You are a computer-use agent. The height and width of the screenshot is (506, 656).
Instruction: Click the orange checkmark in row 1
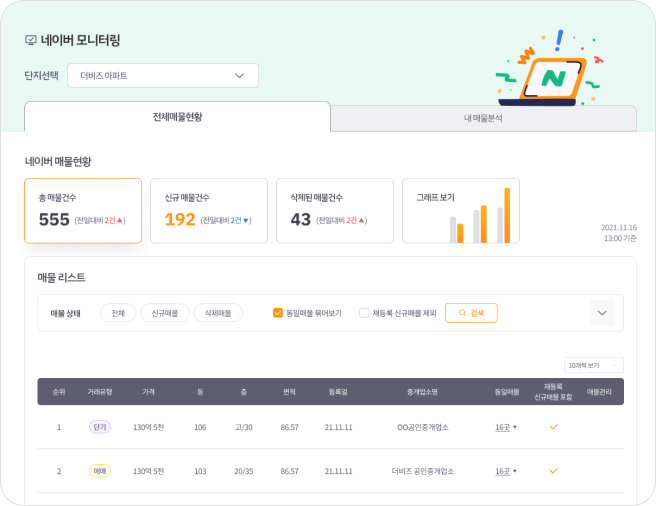tap(554, 427)
